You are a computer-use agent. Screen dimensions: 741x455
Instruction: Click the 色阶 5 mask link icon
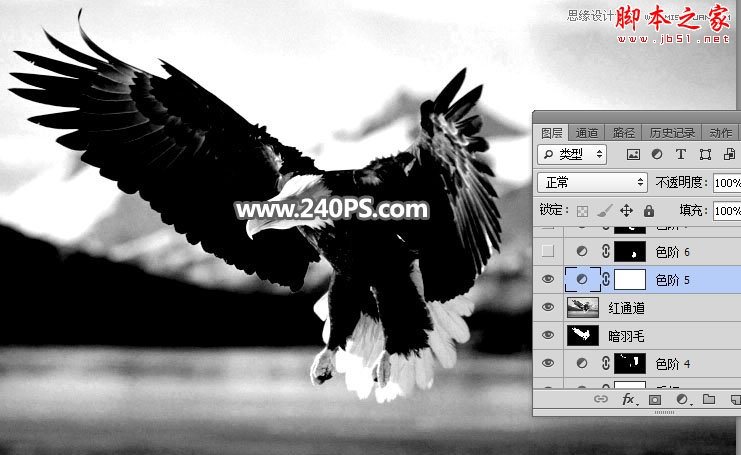[606, 279]
